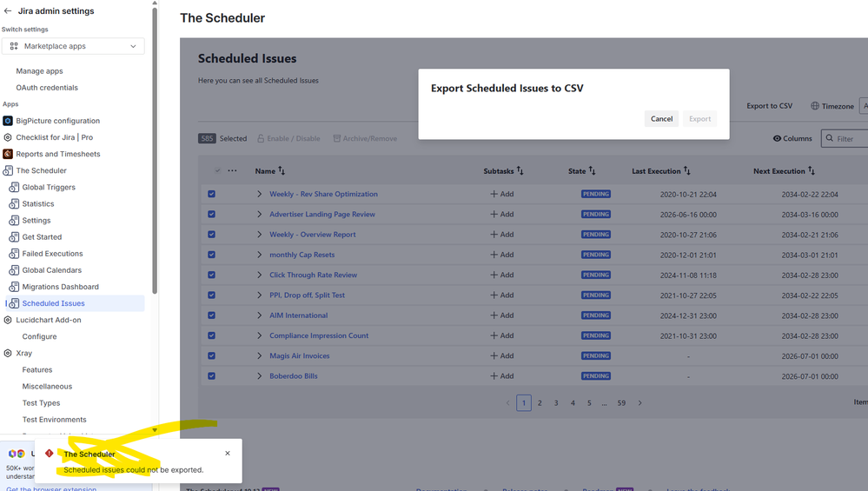868x491 pixels.
Task: Uncheck Weekly - Overview Report row checkbox
Action: pyautogui.click(x=211, y=234)
